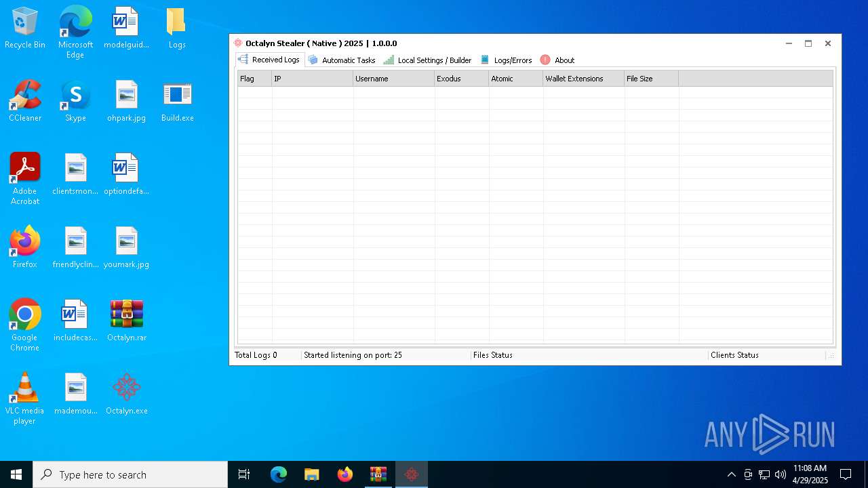Click the Exodus column header
Screen dimensions: 868x488
(462, 79)
